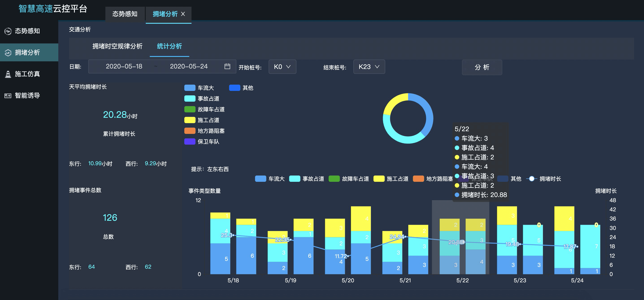Toggle 事故占道 in the bar chart legend
The image size is (644, 300).
[307, 179]
